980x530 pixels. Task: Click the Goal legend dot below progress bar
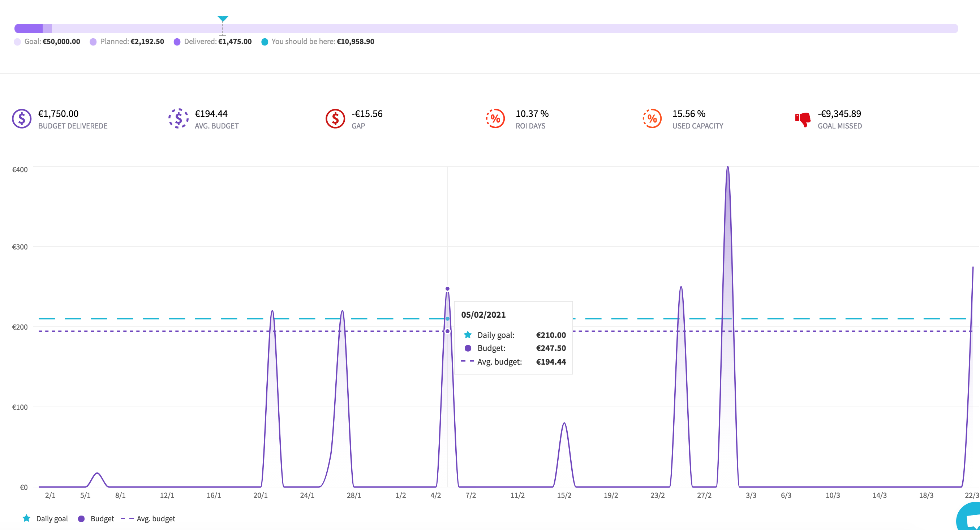click(17, 42)
